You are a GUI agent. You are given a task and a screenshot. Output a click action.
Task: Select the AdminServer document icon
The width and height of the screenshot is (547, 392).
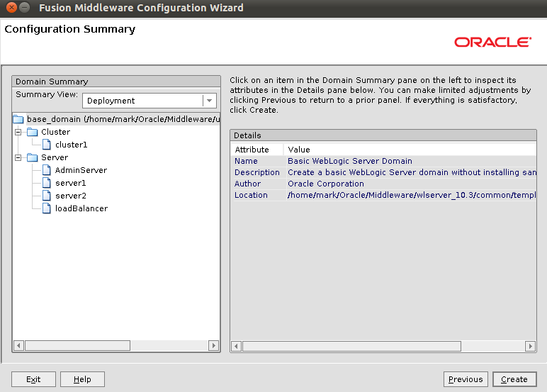(x=47, y=170)
